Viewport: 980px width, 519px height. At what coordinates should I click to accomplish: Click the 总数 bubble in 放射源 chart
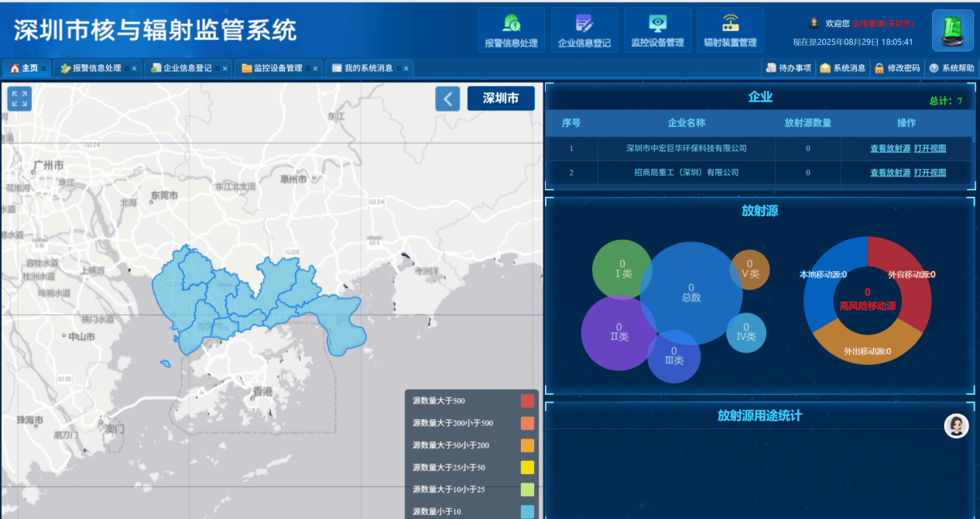(690, 293)
